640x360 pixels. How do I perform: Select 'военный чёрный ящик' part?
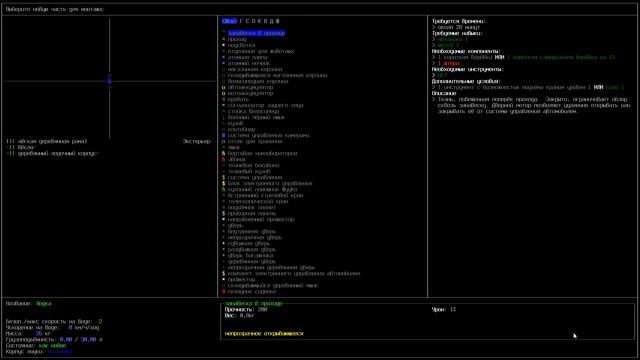[256, 117]
